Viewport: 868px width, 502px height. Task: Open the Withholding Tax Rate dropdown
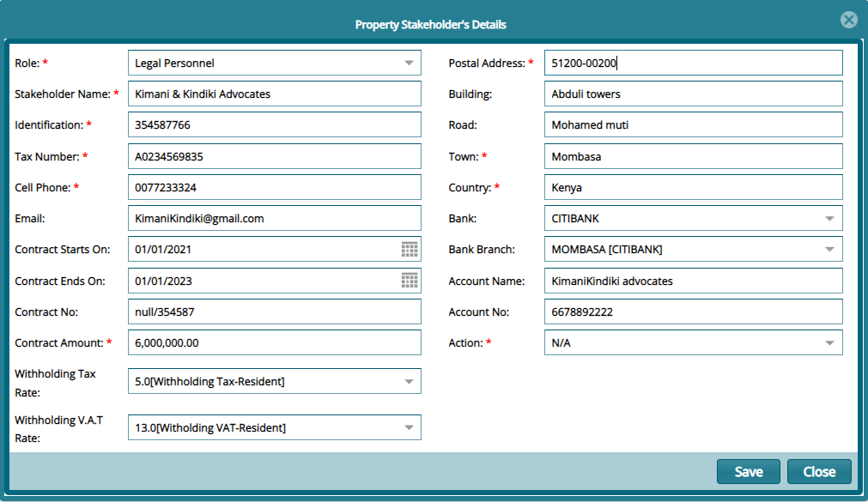click(409, 381)
